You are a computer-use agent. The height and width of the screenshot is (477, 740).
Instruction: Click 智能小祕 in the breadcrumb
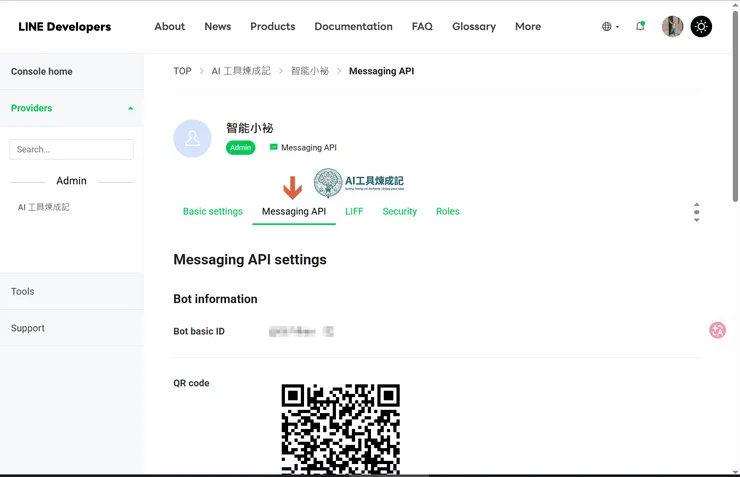[x=310, y=71]
